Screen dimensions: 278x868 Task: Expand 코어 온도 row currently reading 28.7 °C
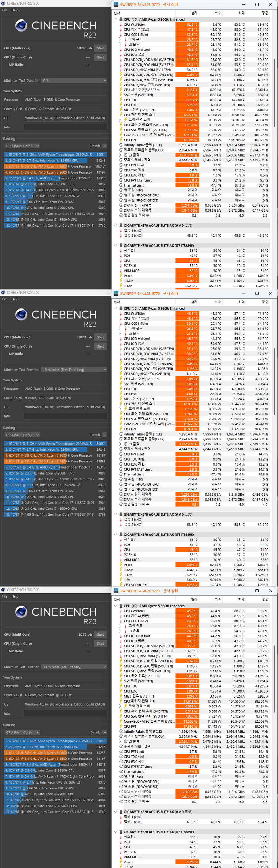pos(120,39)
